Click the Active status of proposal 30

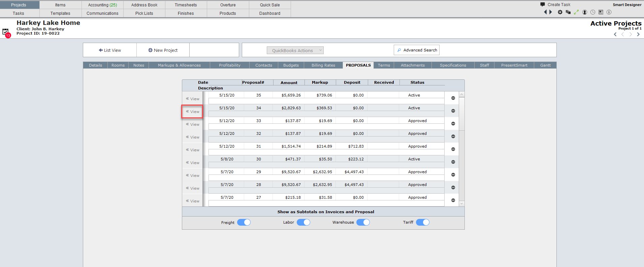tap(414, 159)
